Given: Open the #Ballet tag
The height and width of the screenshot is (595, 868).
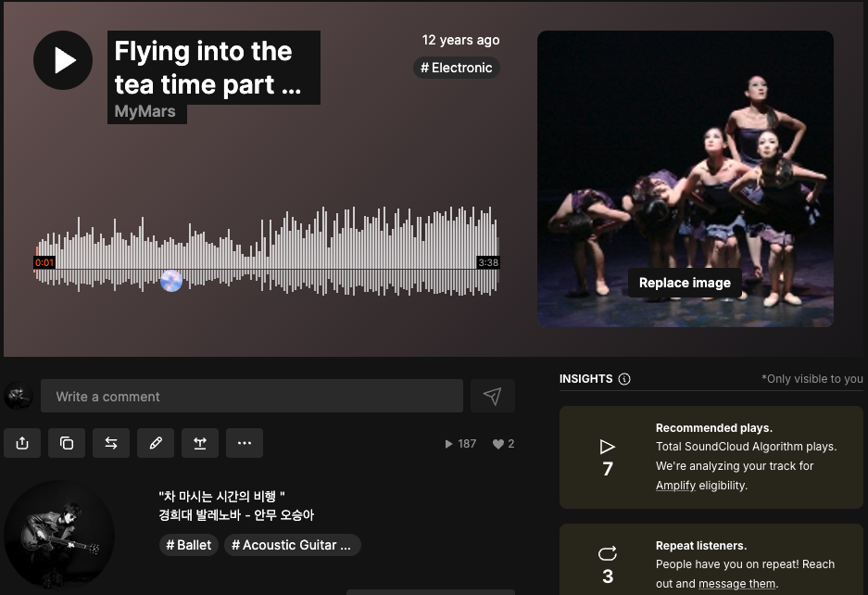Looking at the screenshot, I should [189, 545].
